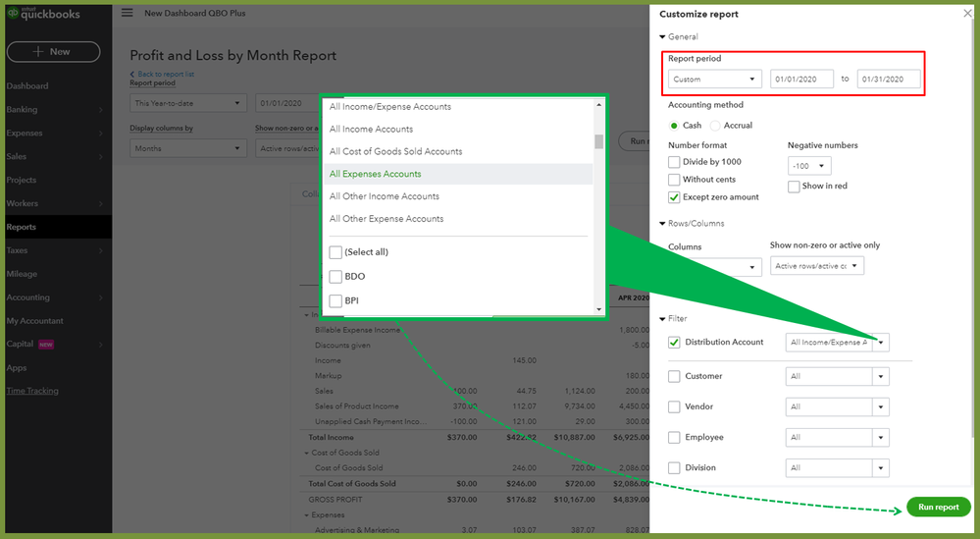Image resolution: width=980 pixels, height=539 pixels.
Task: Open Distribution Account dropdown arrow
Action: (x=881, y=343)
